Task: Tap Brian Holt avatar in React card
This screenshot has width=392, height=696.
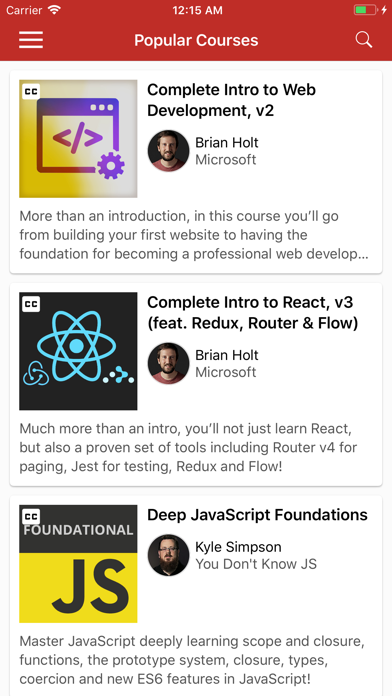Action: point(168,363)
